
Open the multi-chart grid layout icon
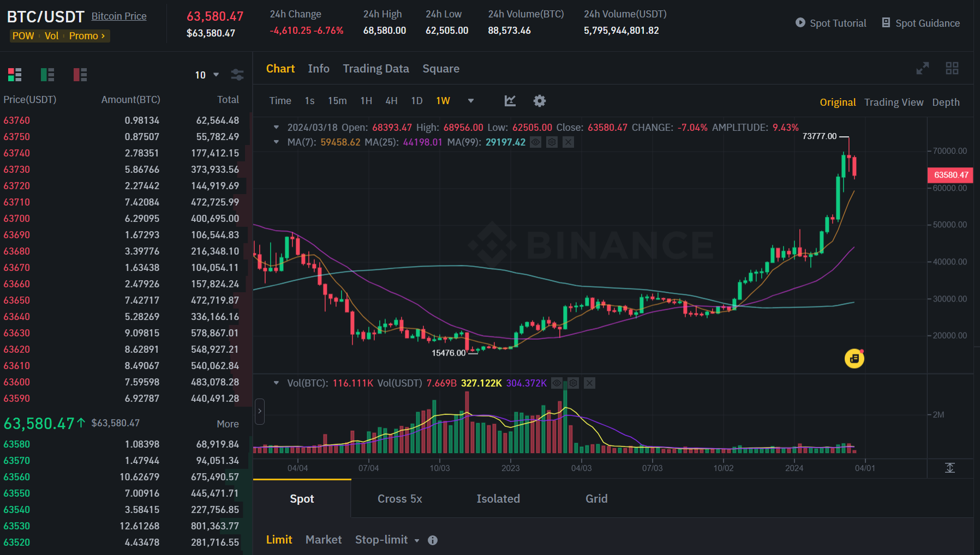pyautogui.click(x=952, y=68)
